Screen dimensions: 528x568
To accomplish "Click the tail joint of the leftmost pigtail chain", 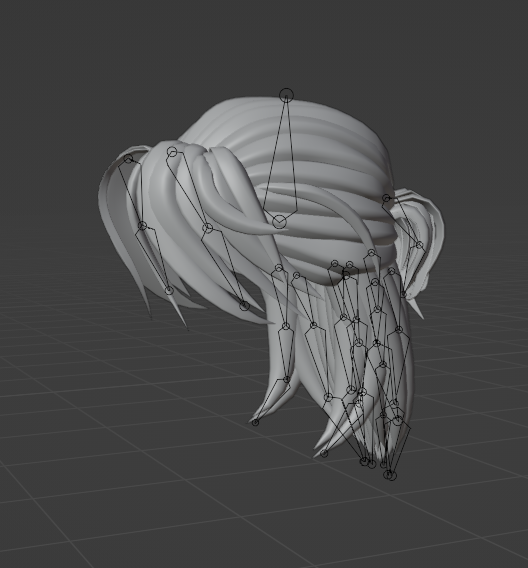I will click(169, 291).
